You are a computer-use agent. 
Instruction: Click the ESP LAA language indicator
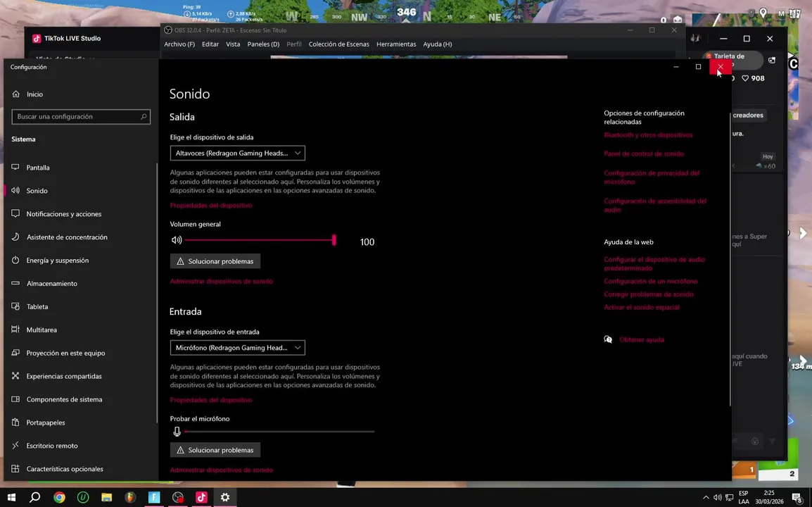[x=744, y=497]
